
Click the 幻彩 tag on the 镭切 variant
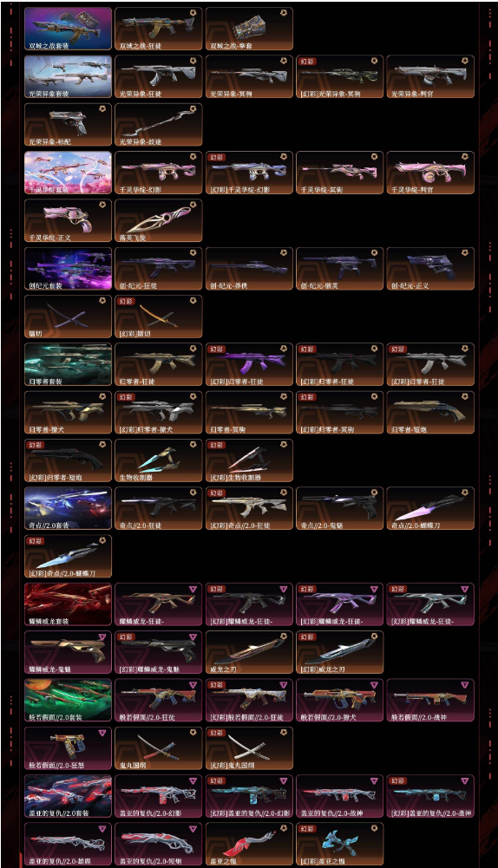click(x=127, y=301)
